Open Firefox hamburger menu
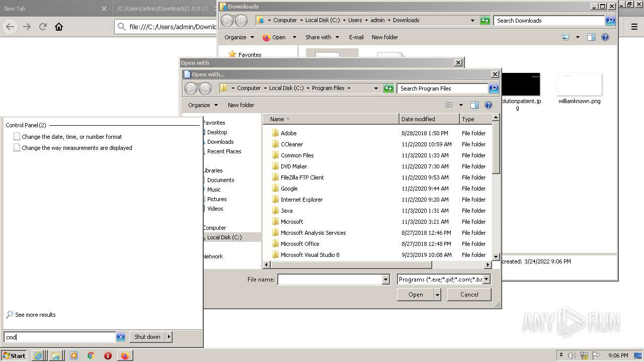 (x=634, y=27)
